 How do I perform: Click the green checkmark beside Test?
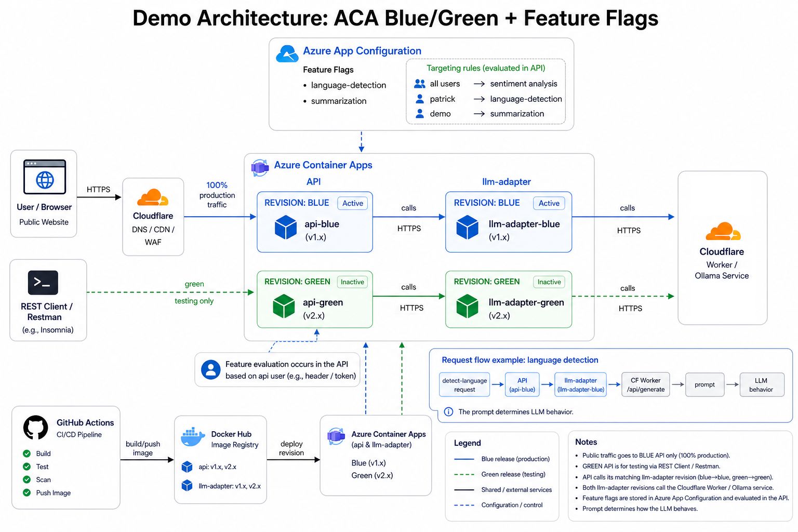[27, 467]
